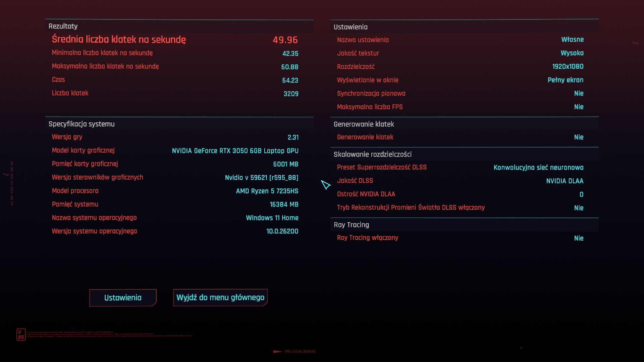
Task: Click Wyjdź do menu głównego button
Action: 220,298
